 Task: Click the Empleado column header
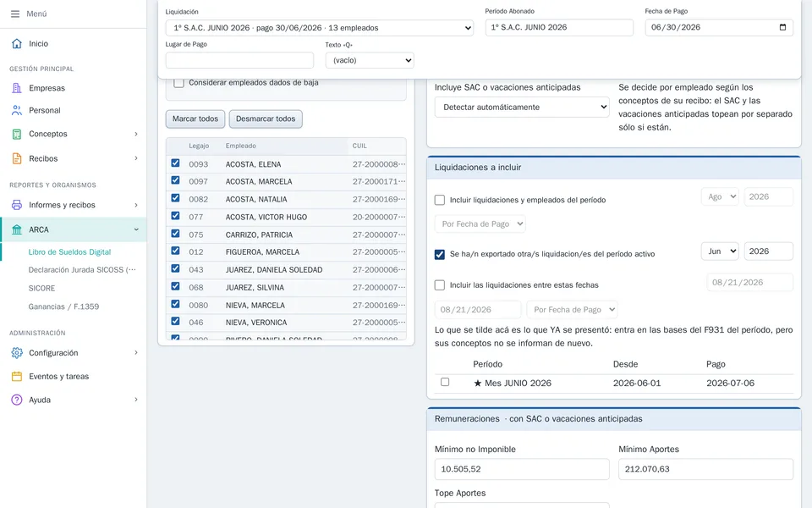point(241,146)
